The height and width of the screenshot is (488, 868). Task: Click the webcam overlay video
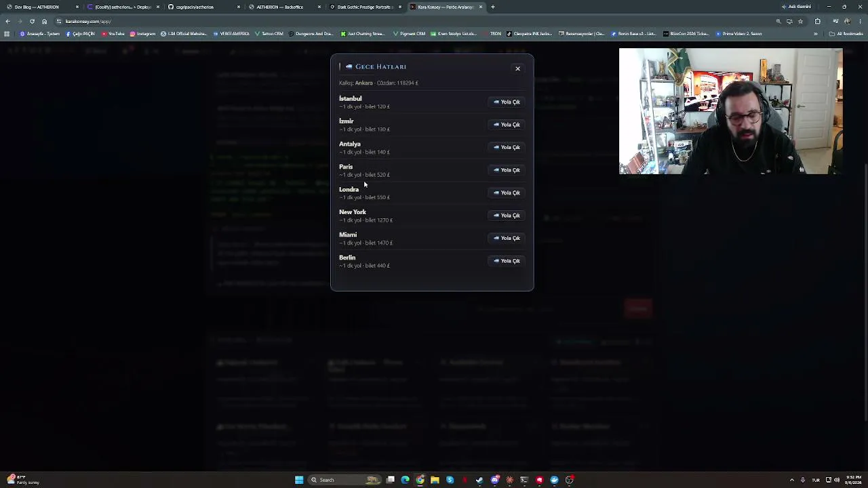click(x=730, y=111)
